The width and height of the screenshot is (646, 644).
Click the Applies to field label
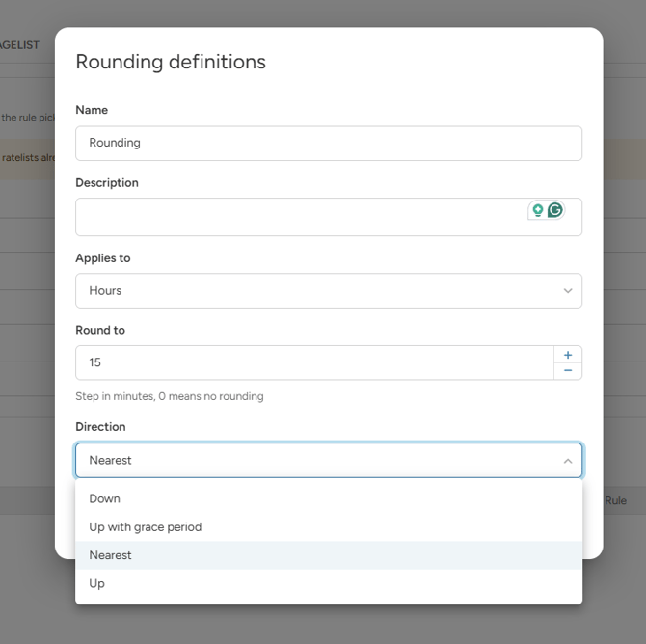[x=103, y=258]
